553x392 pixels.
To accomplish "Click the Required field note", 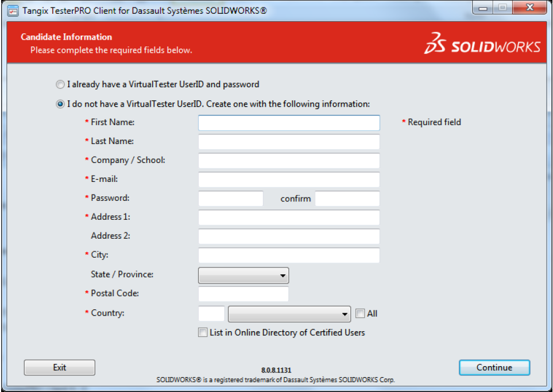I will [431, 122].
